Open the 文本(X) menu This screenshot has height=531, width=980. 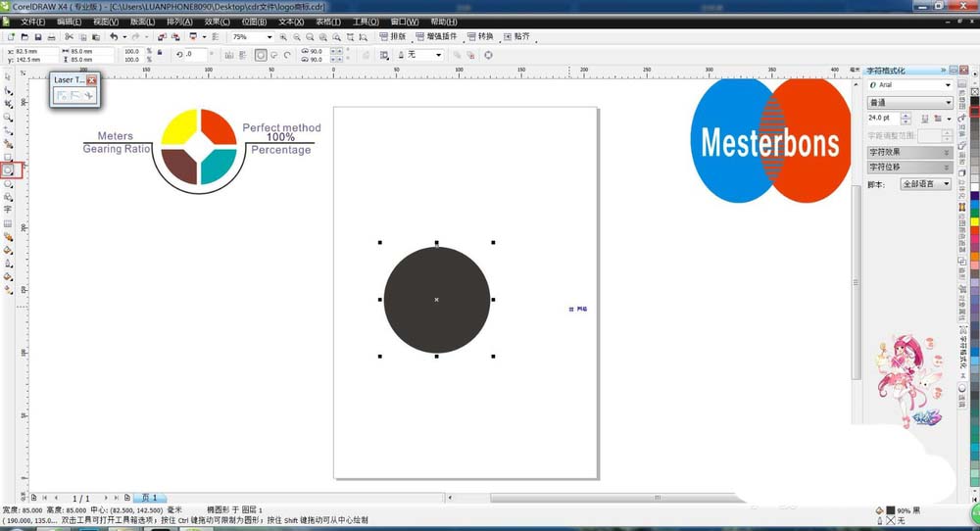[291, 22]
